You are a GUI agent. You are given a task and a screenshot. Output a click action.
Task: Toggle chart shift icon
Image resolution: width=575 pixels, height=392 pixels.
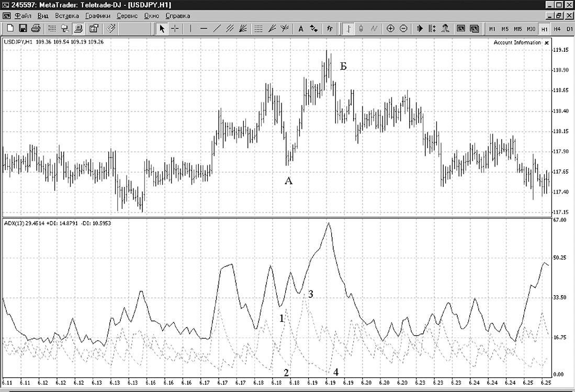coord(432,28)
